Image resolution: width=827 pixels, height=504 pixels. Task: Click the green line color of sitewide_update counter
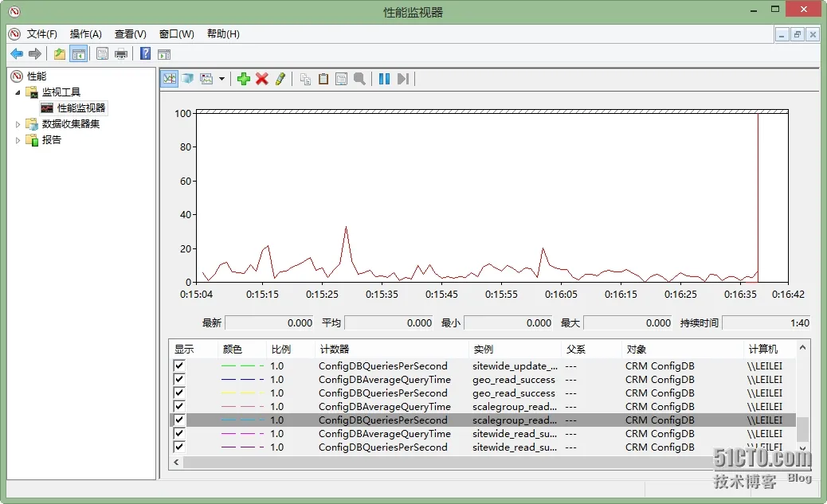243,365
